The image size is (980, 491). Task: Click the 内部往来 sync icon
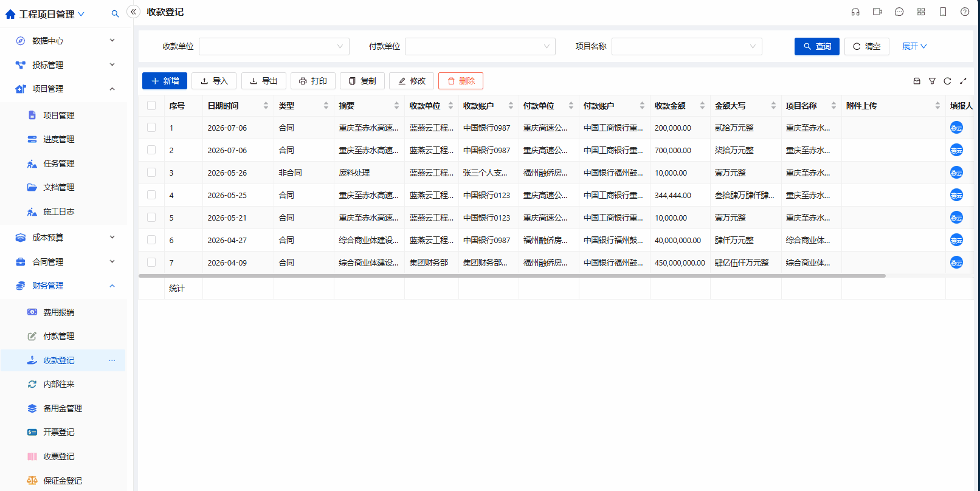[32, 384]
